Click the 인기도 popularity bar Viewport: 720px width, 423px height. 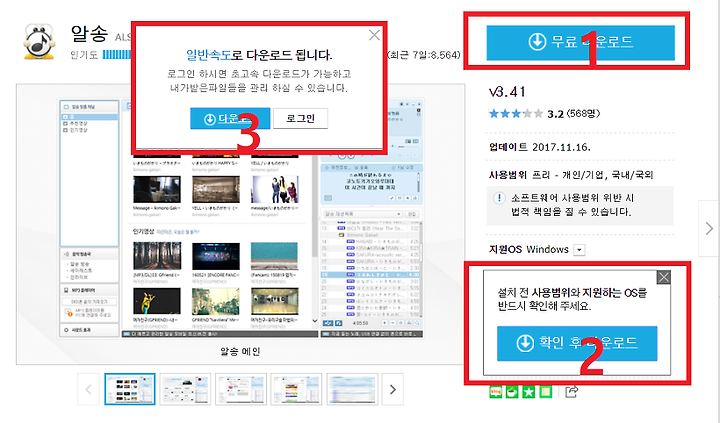(x=117, y=55)
